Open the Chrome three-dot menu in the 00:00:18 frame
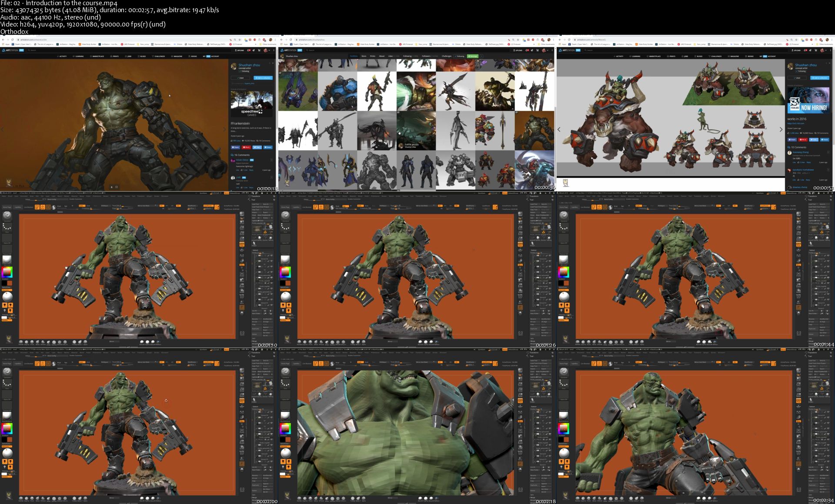Viewport: 835px width, 504px height. click(x=275, y=40)
